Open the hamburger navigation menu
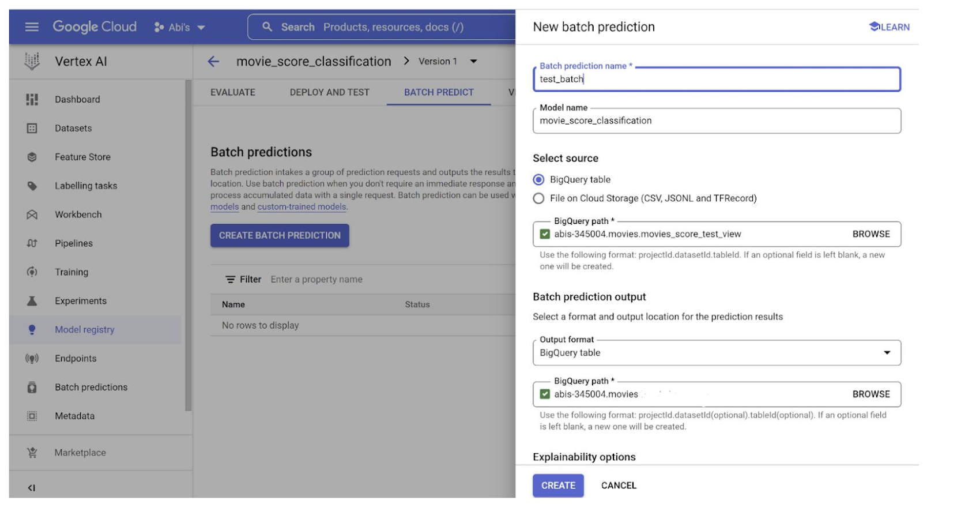980x508 pixels. coord(32,27)
